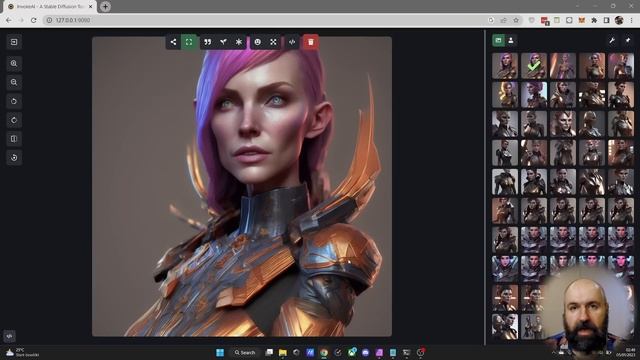640x360 pixels.
Task: Open gallery settings (wrench icon)
Action: point(612,40)
